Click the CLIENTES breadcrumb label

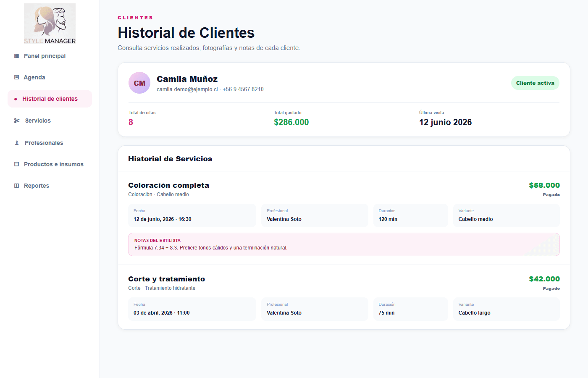tap(135, 18)
